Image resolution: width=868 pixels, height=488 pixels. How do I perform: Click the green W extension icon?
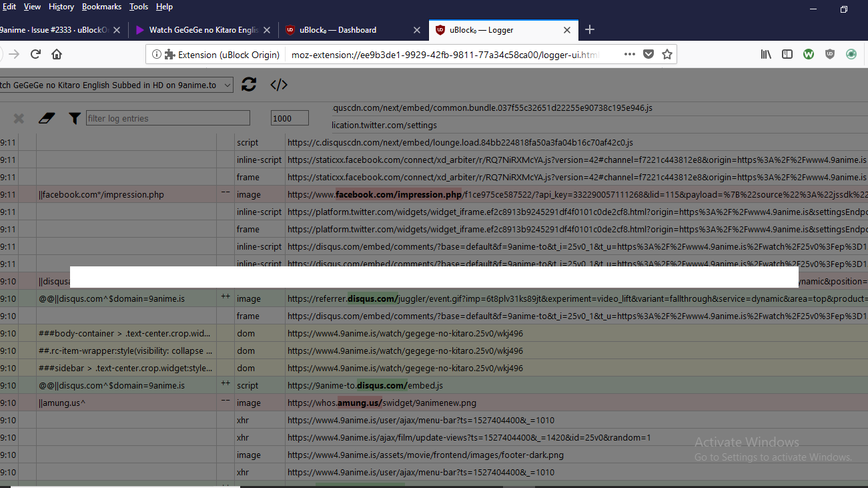pyautogui.click(x=809, y=54)
